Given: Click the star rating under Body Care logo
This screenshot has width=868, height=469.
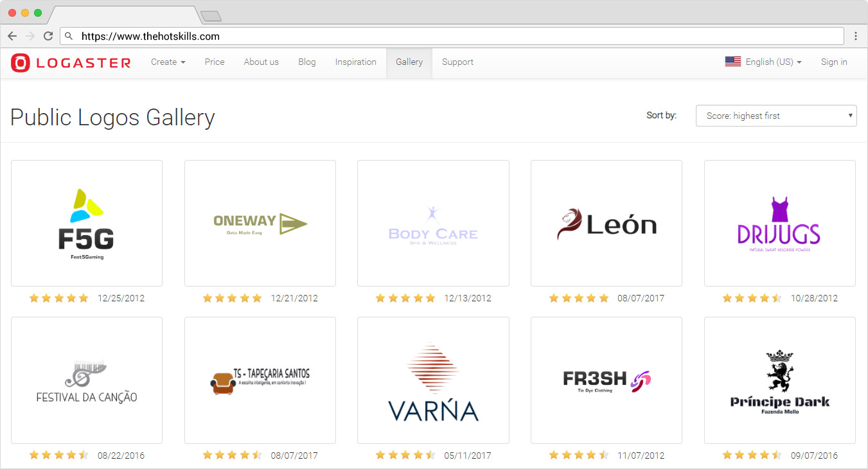Looking at the screenshot, I should pos(405,298).
